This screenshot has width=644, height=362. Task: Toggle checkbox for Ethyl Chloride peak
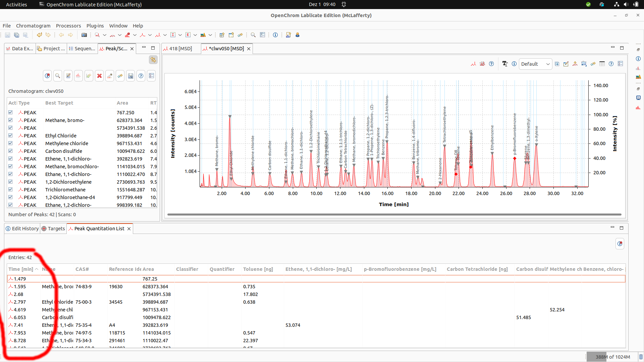[10, 135]
